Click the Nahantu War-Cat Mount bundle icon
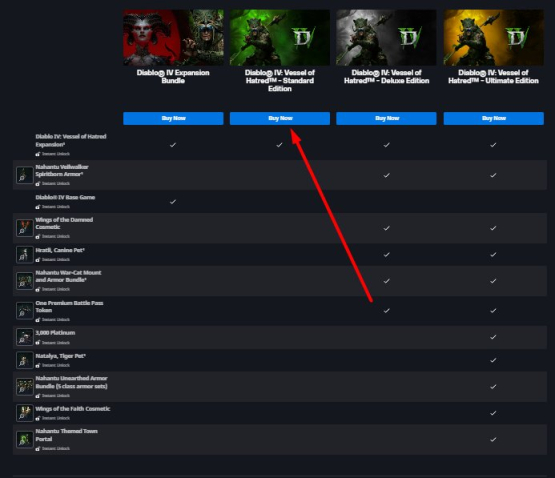Screen dimensions: 555x478 [24, 281]
